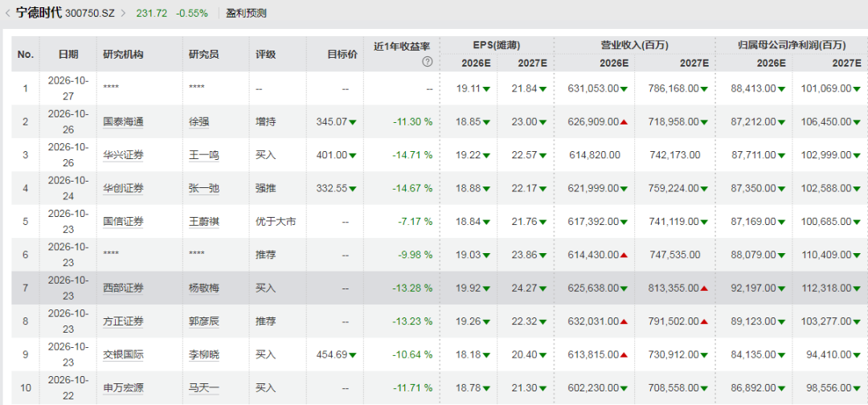The image size is (868, 405).
Task: Open analyst 徐强 link
Action: (x=199, y=121)
